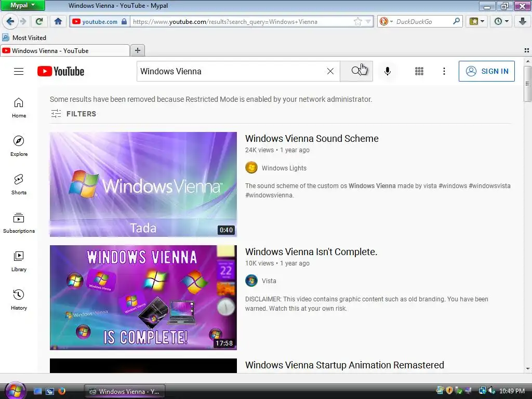
Task: Open the Windows Vienna Isn't Complete thumbnail
Action: coord(143,298)
